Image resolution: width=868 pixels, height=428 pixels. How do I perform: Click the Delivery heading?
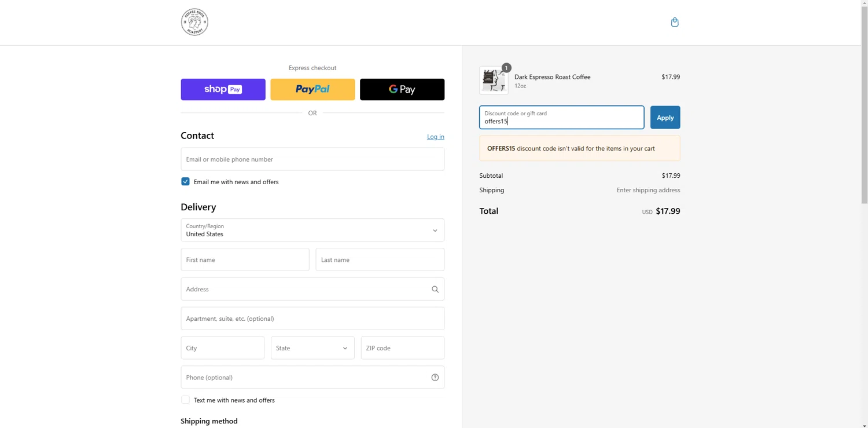198,207
